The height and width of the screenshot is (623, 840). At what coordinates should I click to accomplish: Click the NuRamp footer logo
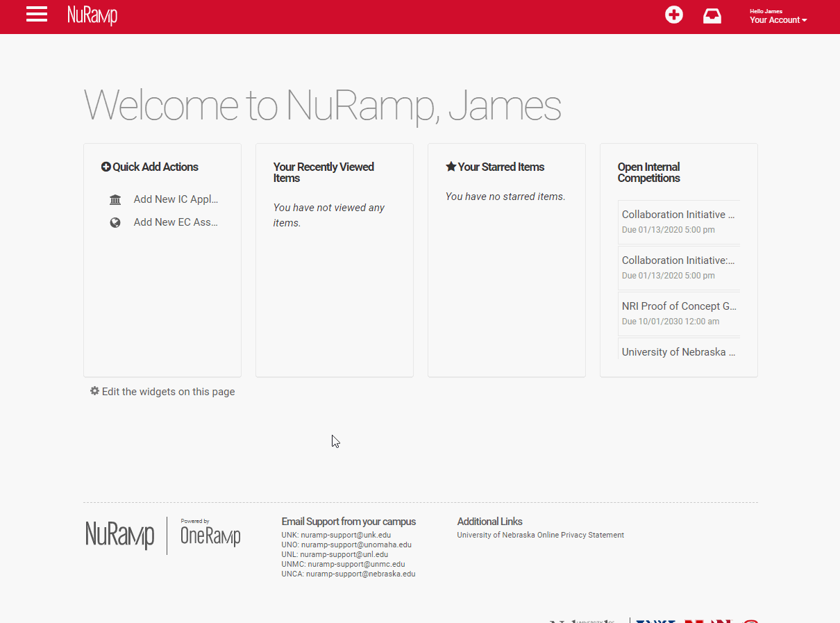point(120,535)
